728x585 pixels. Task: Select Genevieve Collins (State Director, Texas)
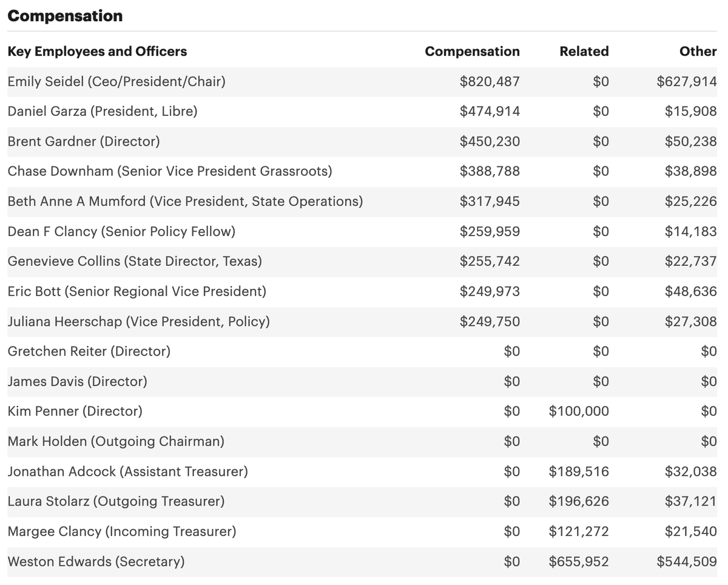tap(135, 262)
